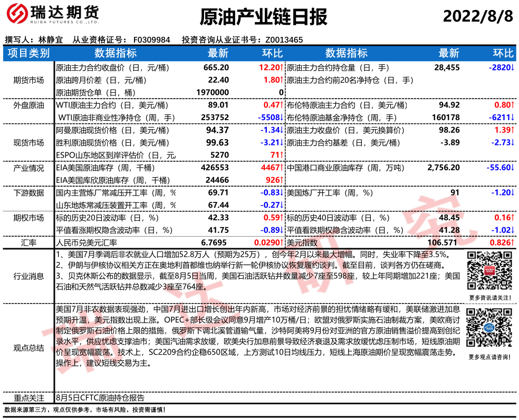Click the 人民币兑美元汇率 indicator cell
The image size is (519, 420).
(x=86, y=242)
